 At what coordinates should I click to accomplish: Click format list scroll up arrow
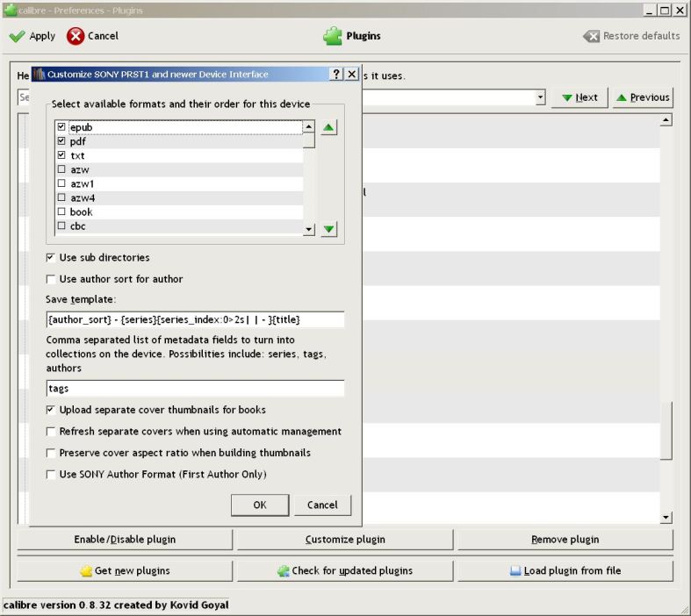309,127
